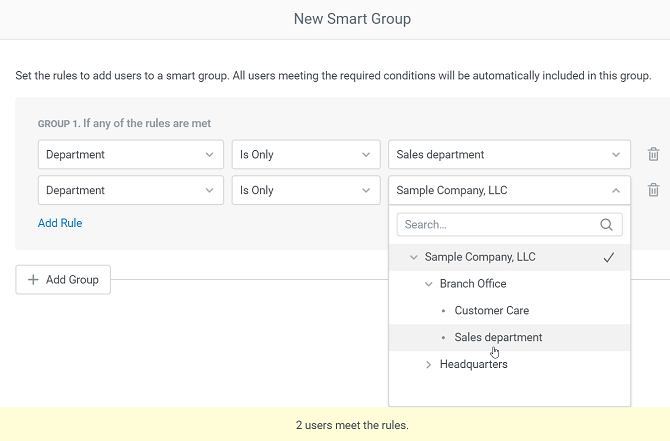The height and width of the screenshot is (441, 670).
Task: Collapse the Sample Company, LLC tree node
Action: pos(413,257)
